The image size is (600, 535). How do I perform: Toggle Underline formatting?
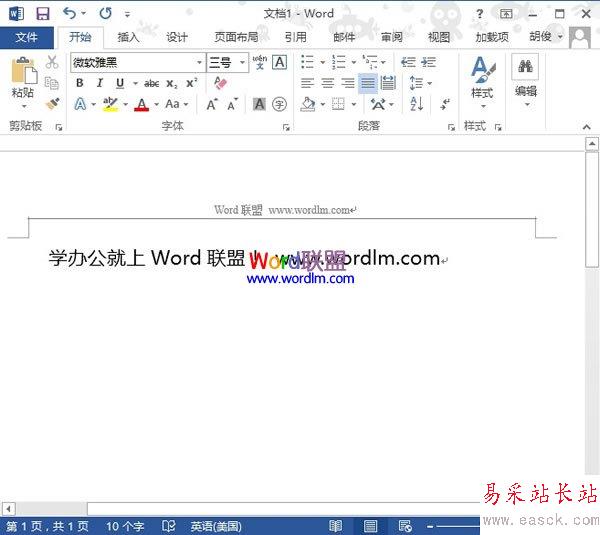click(120, 83)
